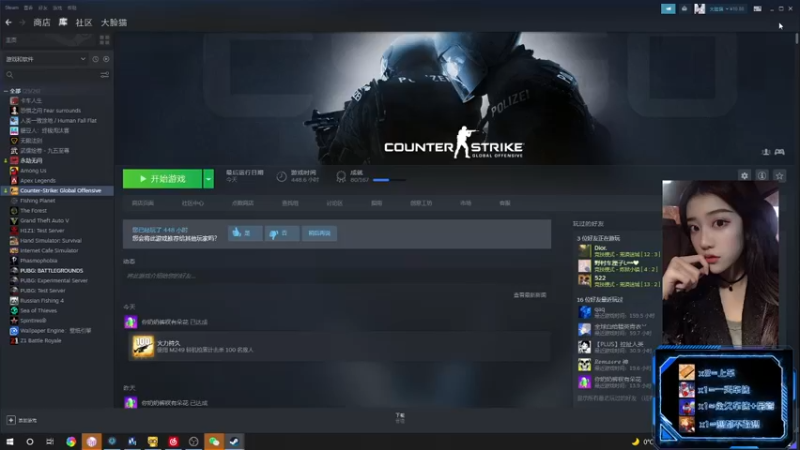
Task: Select Counter-Strike: Global Offensive entry
Action: (x=56, y=190)
